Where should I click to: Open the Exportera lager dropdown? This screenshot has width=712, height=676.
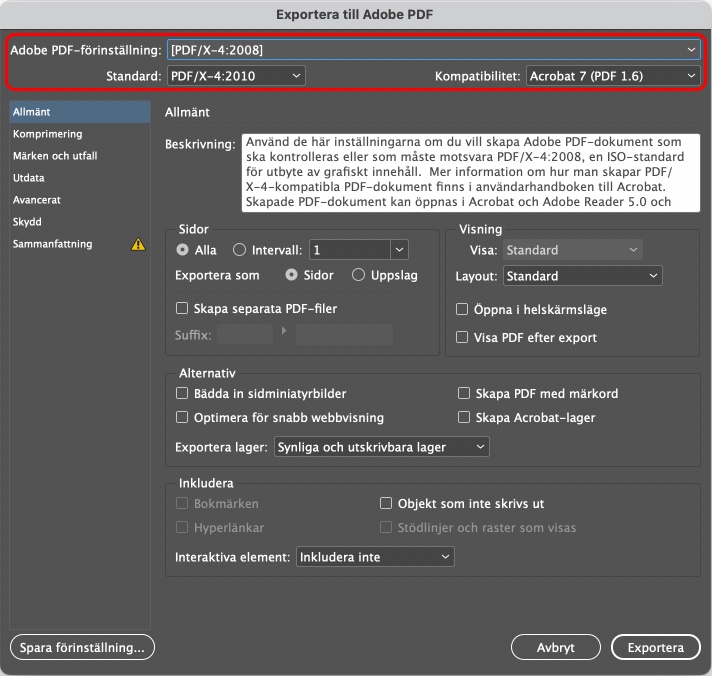[381, 446]
